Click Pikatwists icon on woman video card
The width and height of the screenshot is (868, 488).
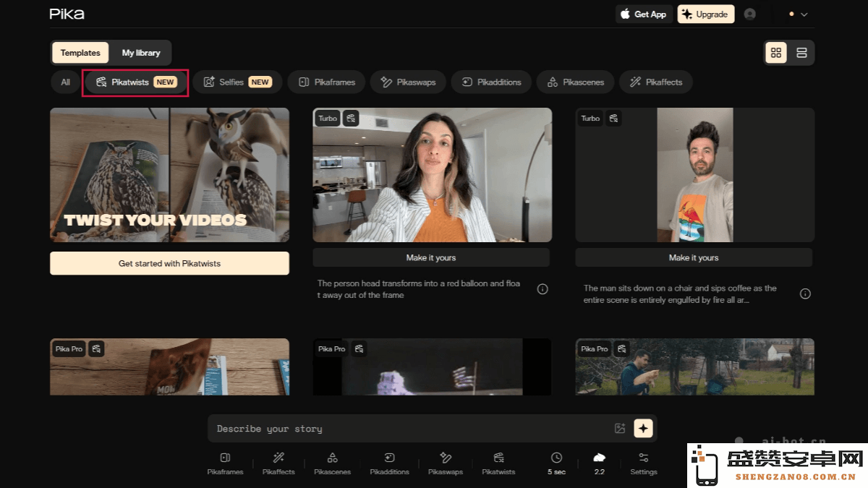coord(351,119)
